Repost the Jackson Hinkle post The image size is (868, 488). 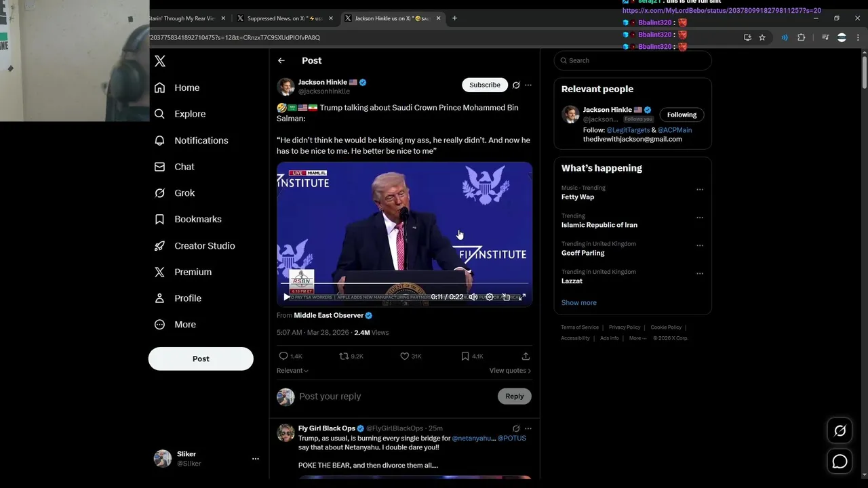[x=344, y=356]
